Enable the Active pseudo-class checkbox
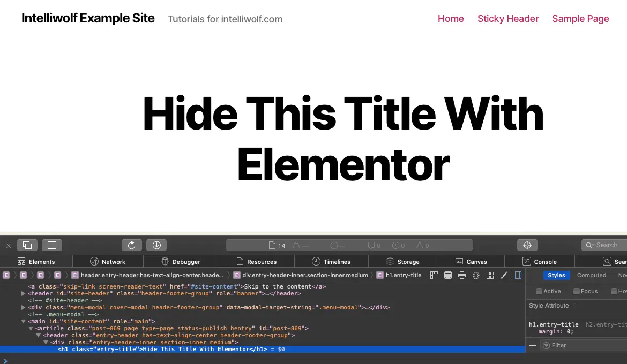 540,291
